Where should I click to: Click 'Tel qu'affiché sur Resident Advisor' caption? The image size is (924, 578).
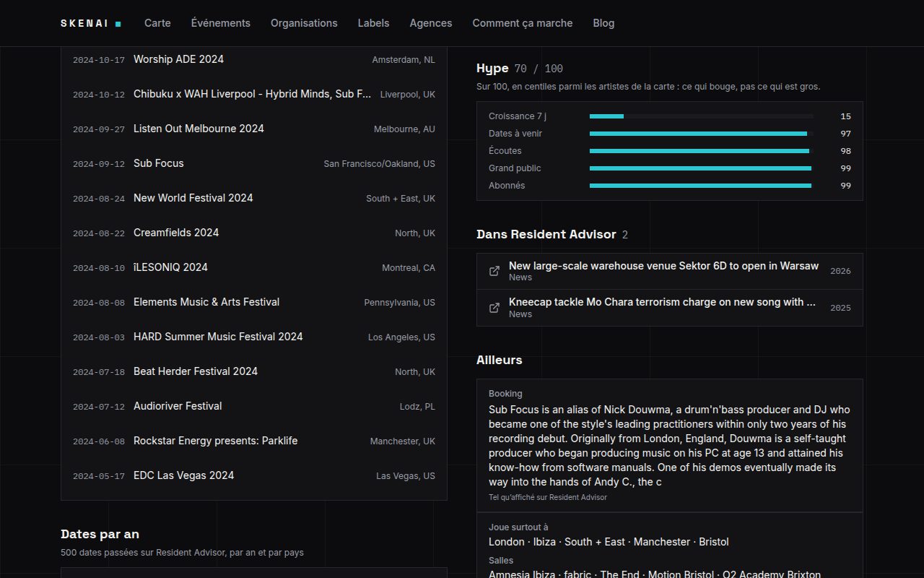tap(548, 497)
